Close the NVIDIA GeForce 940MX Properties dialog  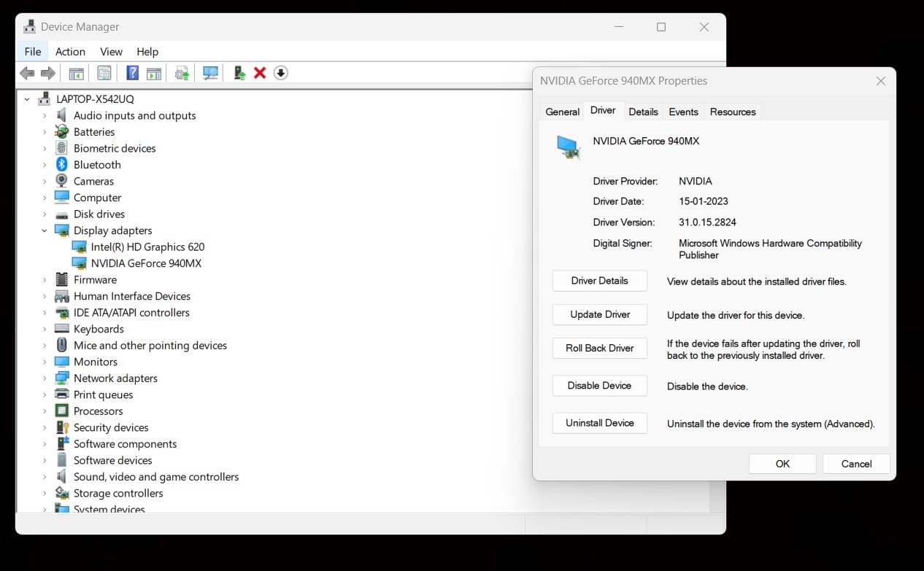(x=882, y=81)
